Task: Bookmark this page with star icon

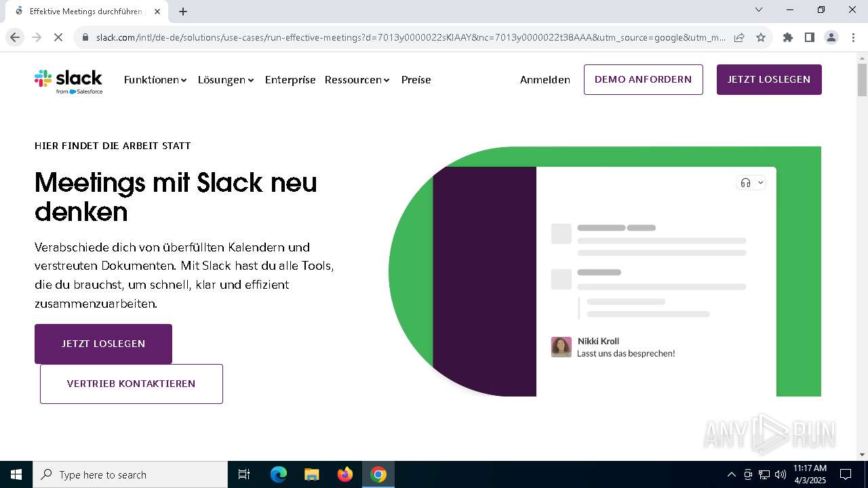Action: point(761,37)
